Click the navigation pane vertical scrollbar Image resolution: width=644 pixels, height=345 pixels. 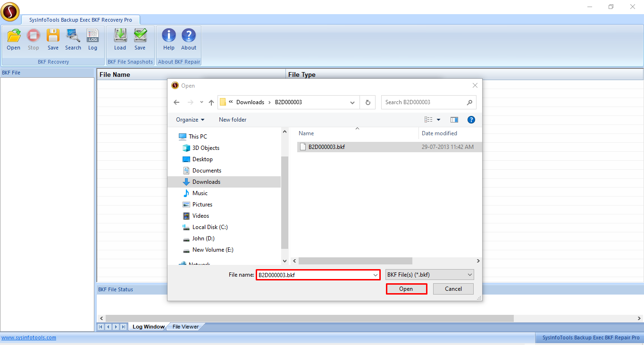[x=284, y=203]
